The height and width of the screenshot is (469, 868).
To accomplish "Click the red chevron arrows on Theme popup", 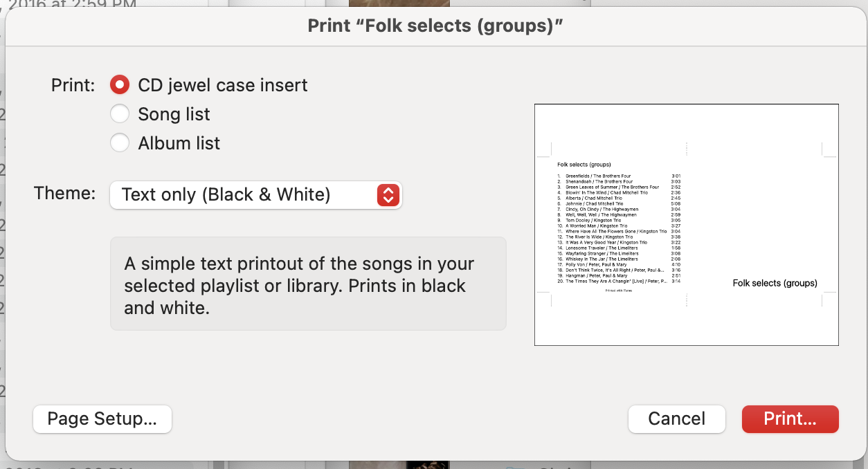I will 388,195.
